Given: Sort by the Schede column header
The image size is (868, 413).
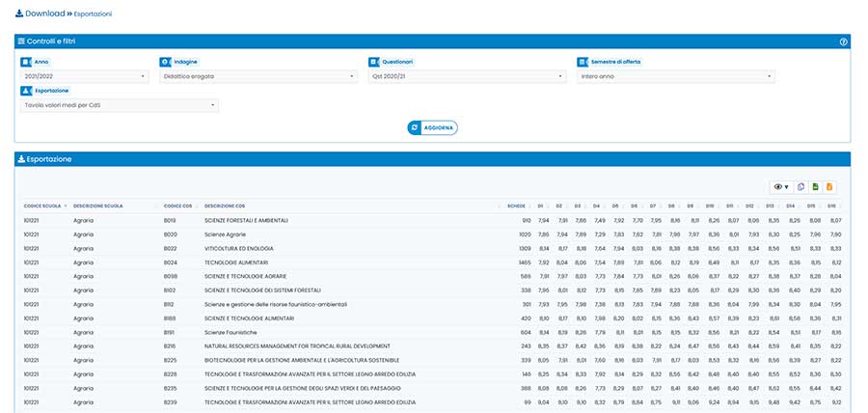Looking at the screenshot, I should point(519,206).
